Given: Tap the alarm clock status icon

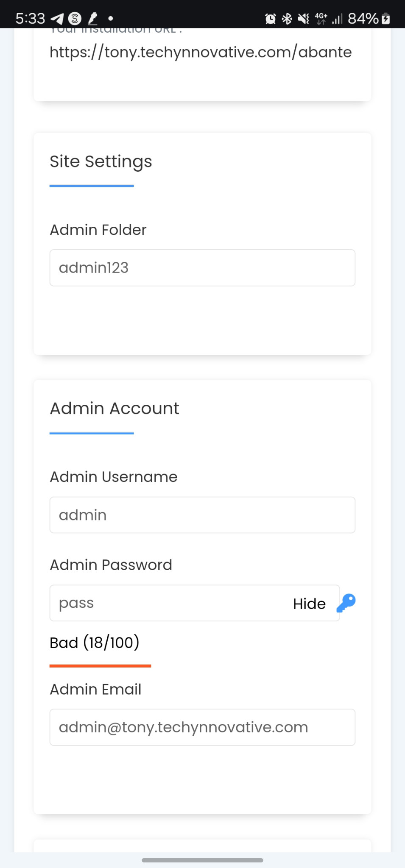Looking at the screenshot, I should click(x=270, y=19).
